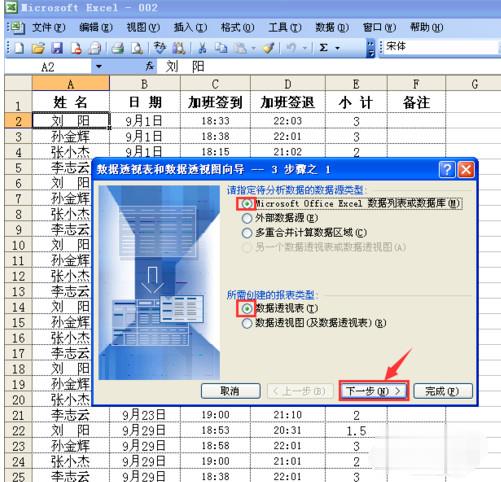Print using the printer icon
The width and height of the screenshot is (501, 482).
tap(117, 48)
